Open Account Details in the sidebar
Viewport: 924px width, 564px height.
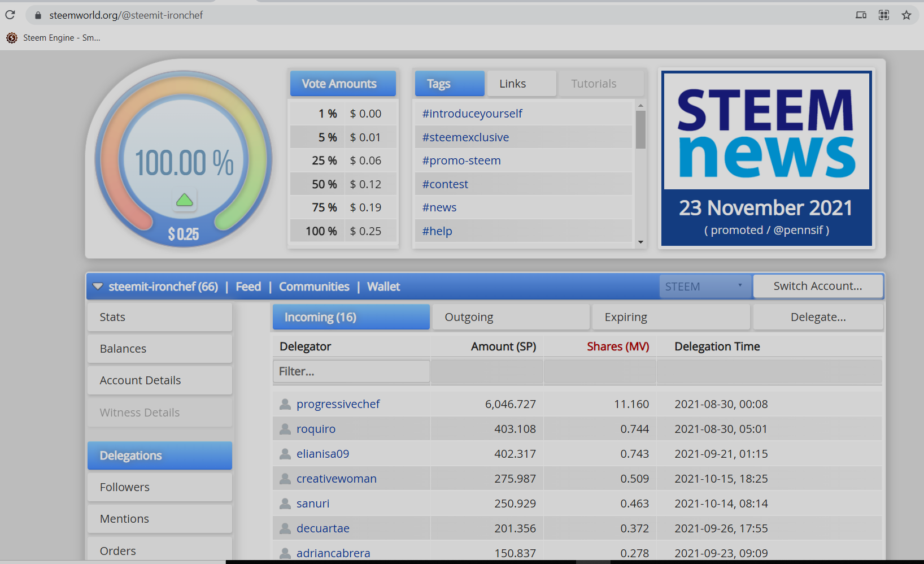pyautogui.click(x=160, y=380)
